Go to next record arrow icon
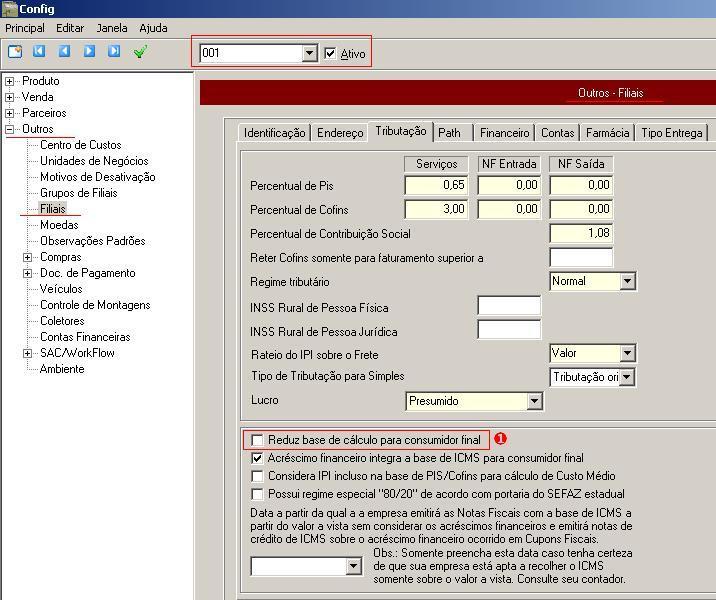 point(89,52)
